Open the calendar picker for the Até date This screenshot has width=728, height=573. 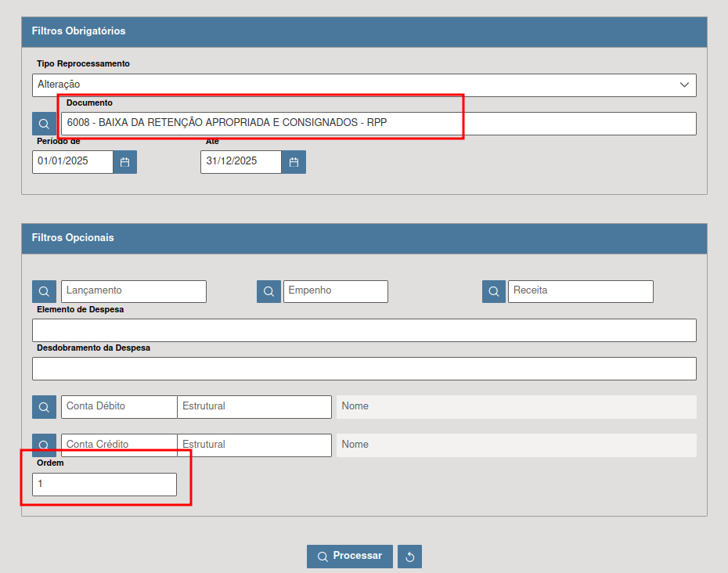pos(294,162)
